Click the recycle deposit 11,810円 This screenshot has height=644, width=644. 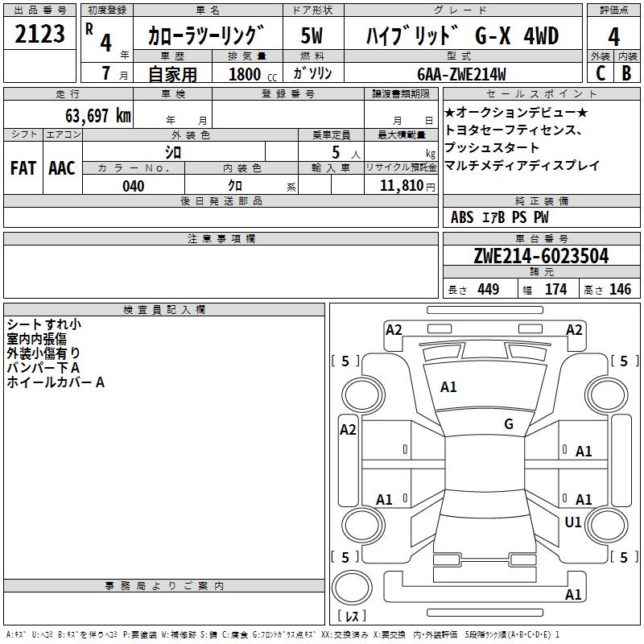click(407, 186)
